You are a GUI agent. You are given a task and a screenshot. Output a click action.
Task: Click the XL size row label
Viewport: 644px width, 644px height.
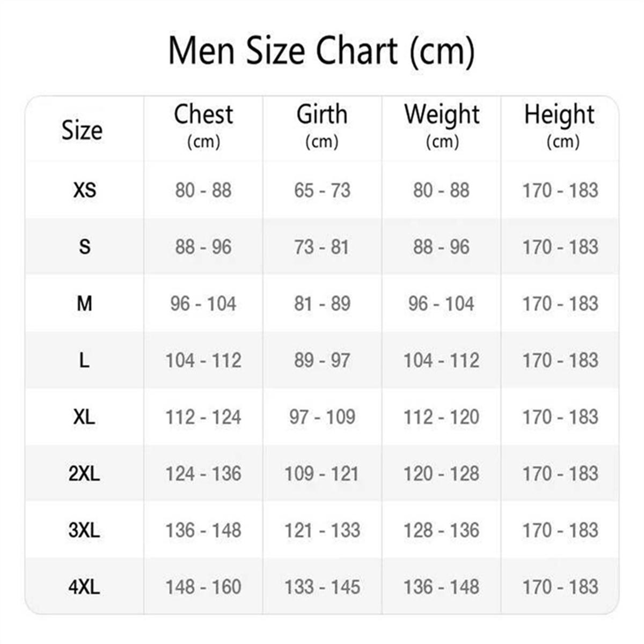click(x=84, y=417)
